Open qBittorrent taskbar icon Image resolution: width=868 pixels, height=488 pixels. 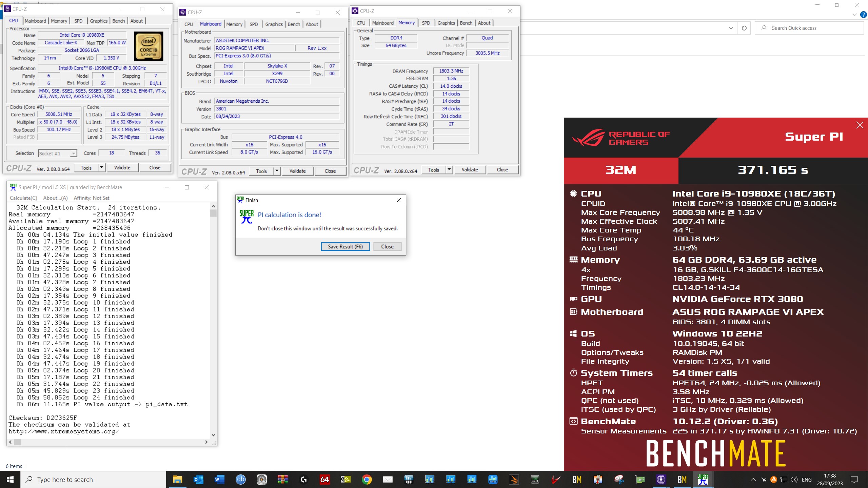click(x=240, y=480)
